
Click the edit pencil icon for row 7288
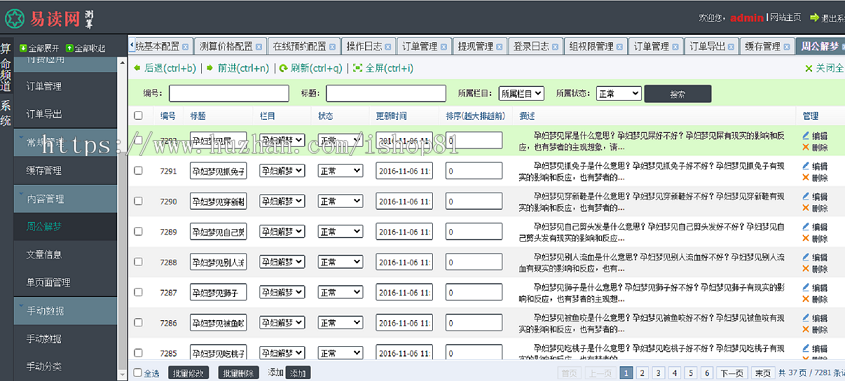coord(806,257)
